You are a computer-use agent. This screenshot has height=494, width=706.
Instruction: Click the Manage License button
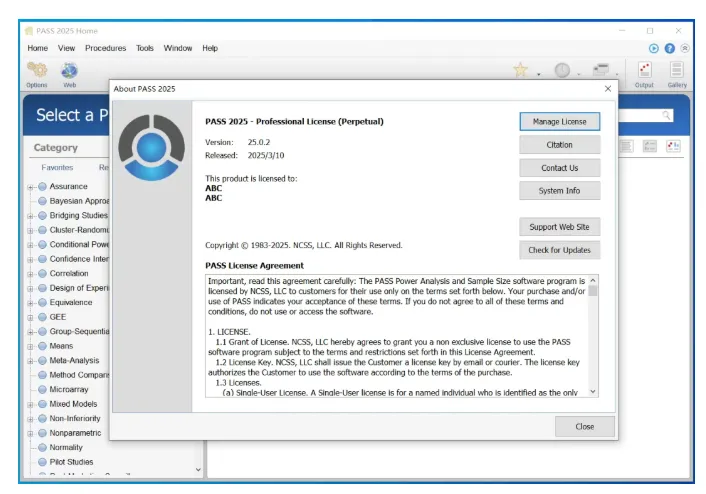click(559, 122)
